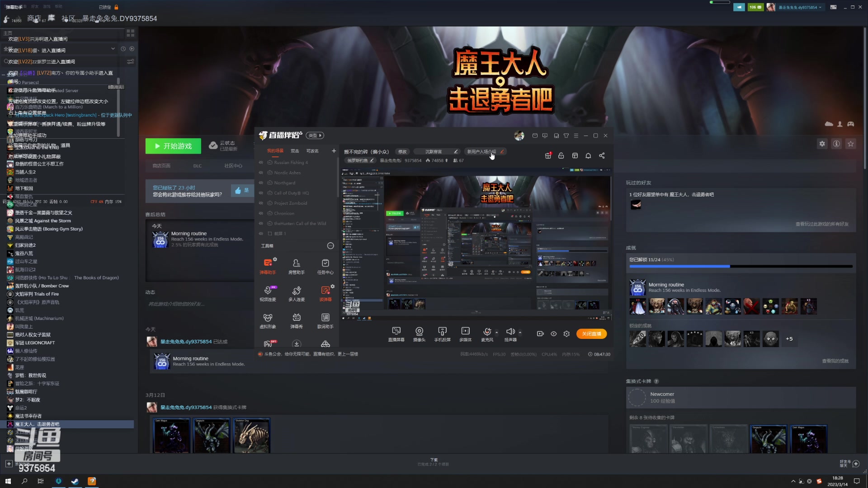This screenshot has height=488, width=868.
Task: Switch to 可改名 scene tab
Action: pyautogui.click(x=312, y=151)
